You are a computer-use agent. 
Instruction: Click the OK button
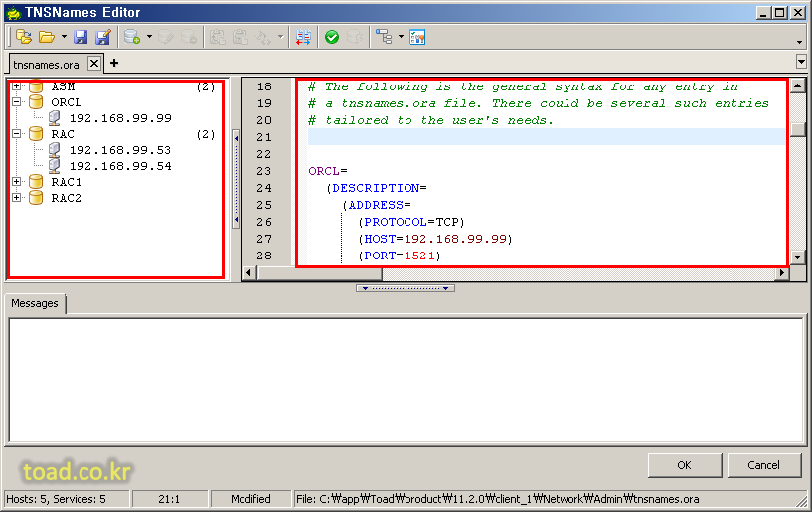click(x=685, y=465)
